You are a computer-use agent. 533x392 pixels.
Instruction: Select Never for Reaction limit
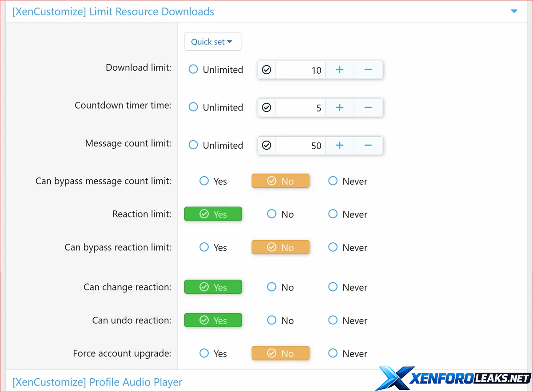333,214
